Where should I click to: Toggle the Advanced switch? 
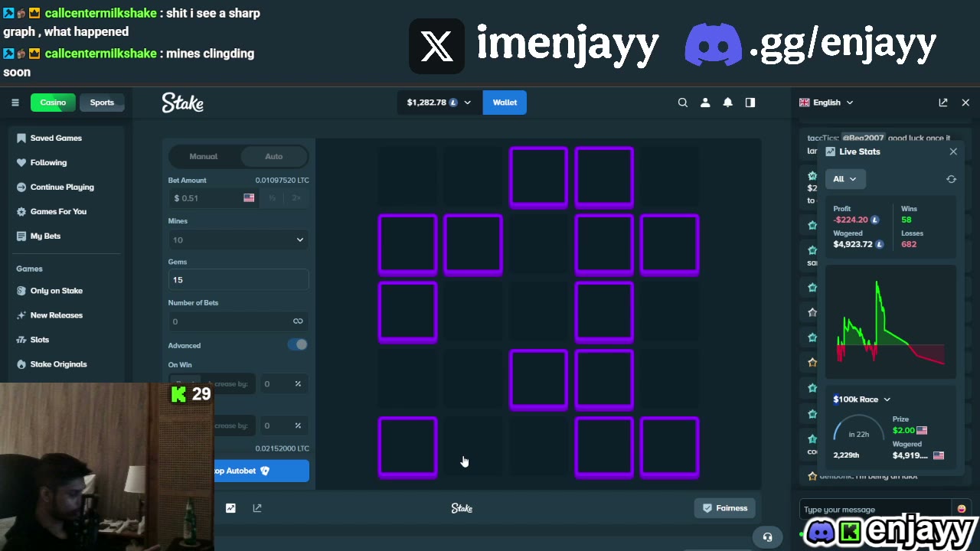pyautogui.click(x=298, y=345)
